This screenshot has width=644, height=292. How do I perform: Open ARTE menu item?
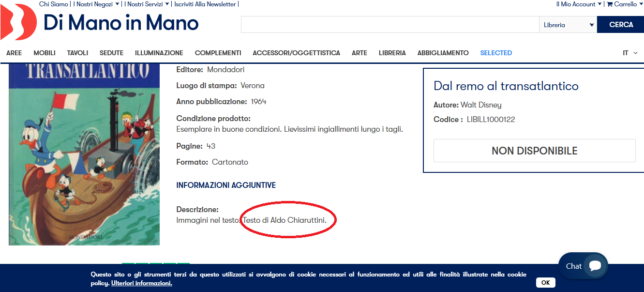(359, 53)
